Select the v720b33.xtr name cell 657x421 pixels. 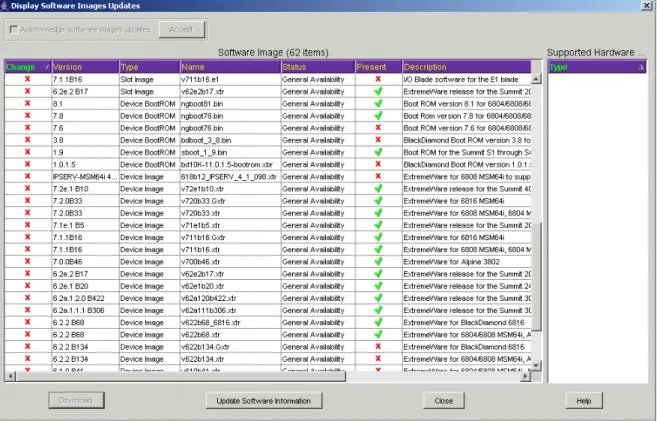tap(230, 213)
